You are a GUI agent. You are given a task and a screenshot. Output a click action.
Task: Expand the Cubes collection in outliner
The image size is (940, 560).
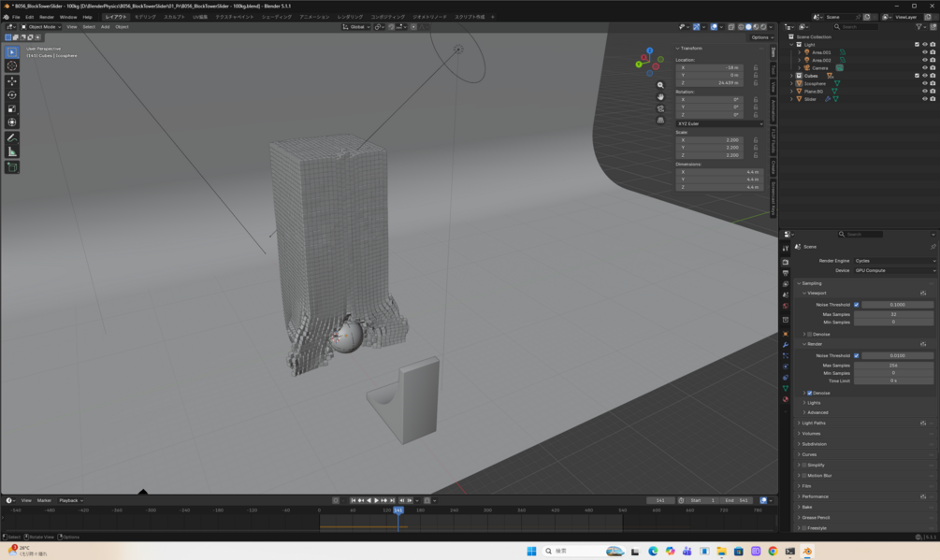(x=791, y=76)
